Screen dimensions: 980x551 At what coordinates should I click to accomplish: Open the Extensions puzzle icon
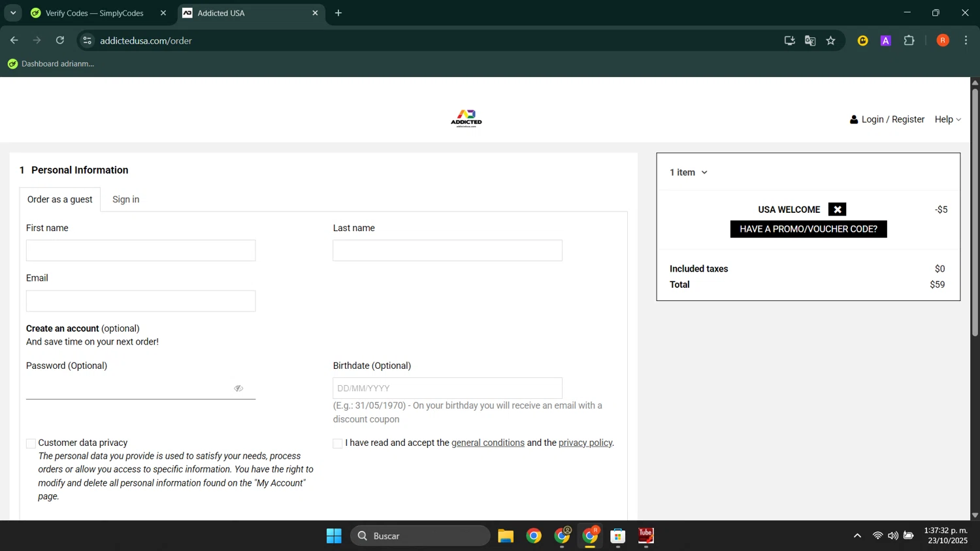click(x=909, y=40)
